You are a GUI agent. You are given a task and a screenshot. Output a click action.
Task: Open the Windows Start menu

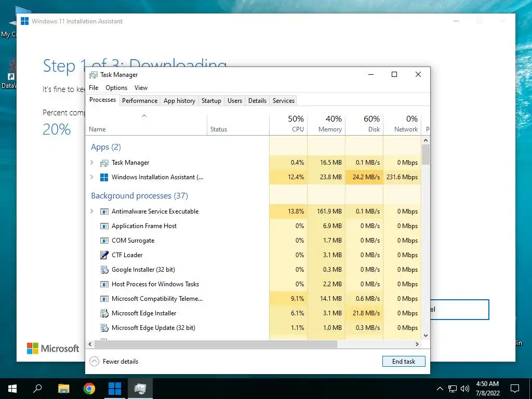pos(12,389)
